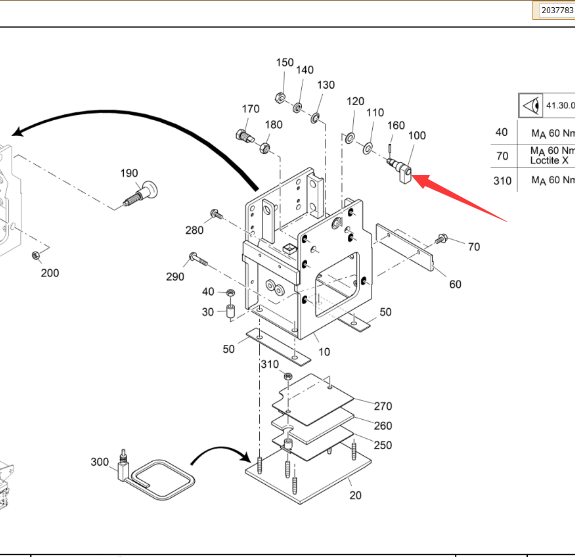Click the part 190 knob bolt drawing
The image size is (575, 557).
pos(140,193)
